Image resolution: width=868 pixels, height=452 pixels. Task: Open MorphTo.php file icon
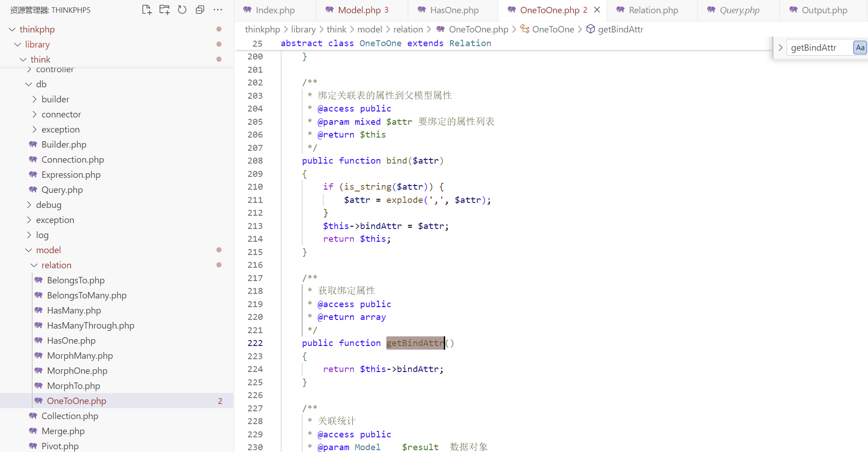38,386
